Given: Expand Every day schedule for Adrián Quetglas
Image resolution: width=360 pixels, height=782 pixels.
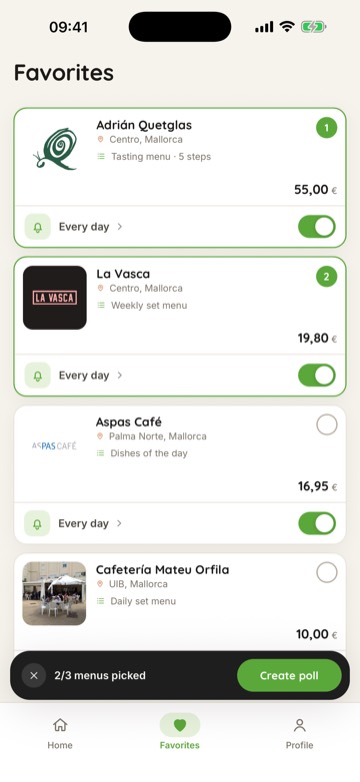Looking at the screenshot, I should point(90,227).
